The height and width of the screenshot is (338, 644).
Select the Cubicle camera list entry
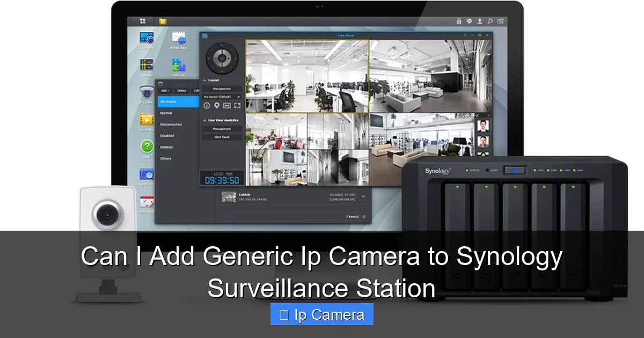(294, 196)
